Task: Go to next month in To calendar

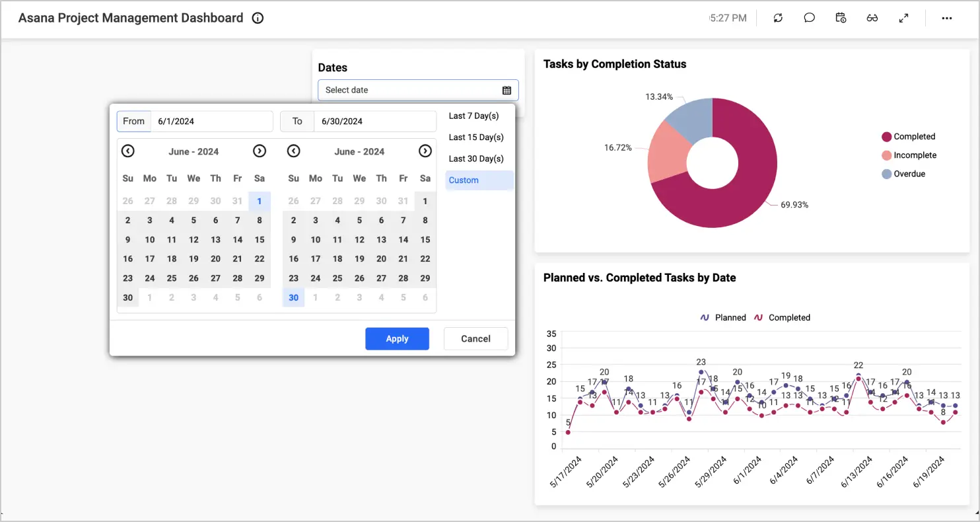Action: point(425,151)
